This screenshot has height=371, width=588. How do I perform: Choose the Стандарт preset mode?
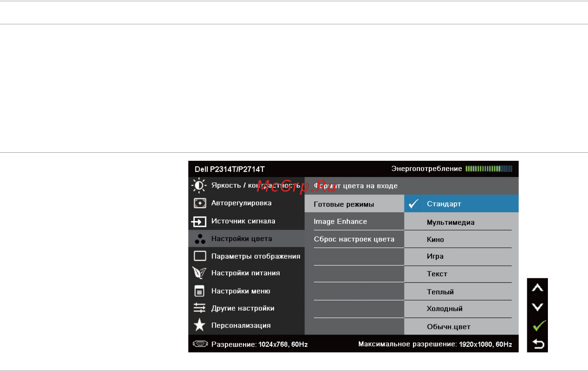tap(461, 203)
